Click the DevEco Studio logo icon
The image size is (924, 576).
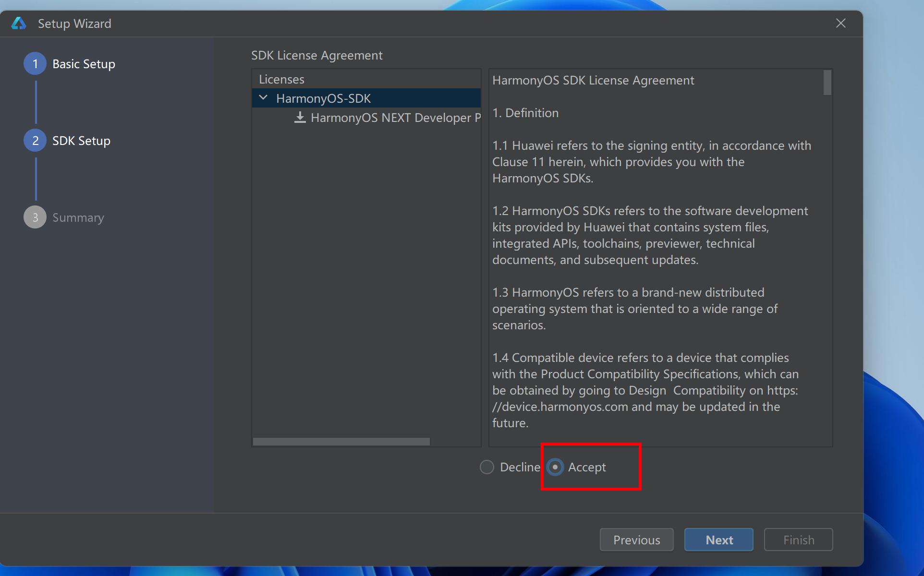(19, 23)
